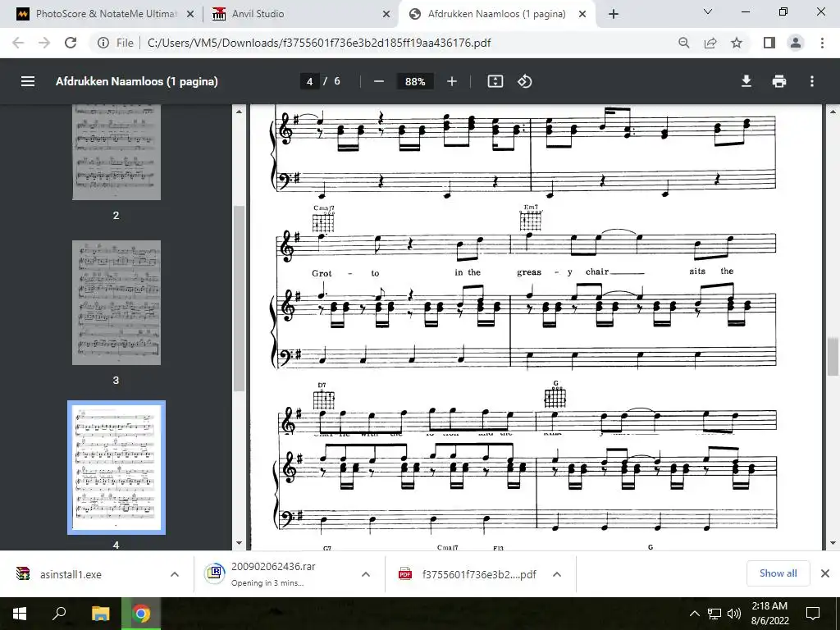This screenshot has height=630, width=840.
Task: Select the Afdrukken Naamloos tab
Action: click(496, 14)
